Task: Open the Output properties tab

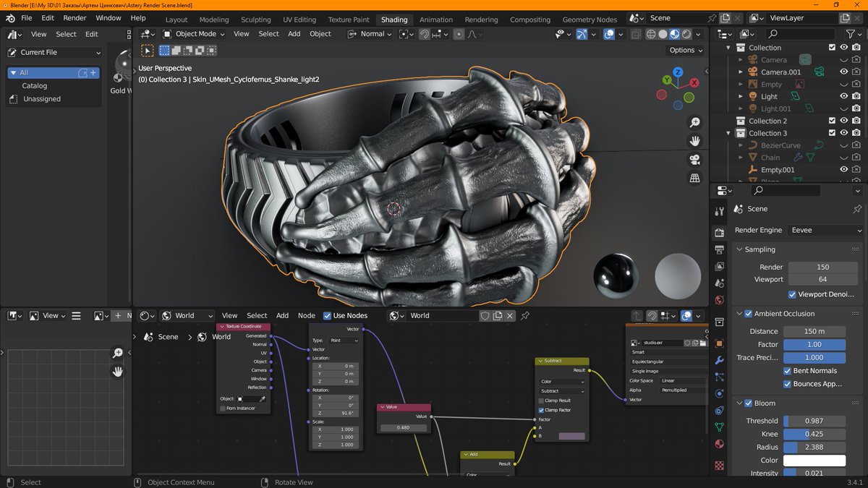Action: (x=719, y=249)
